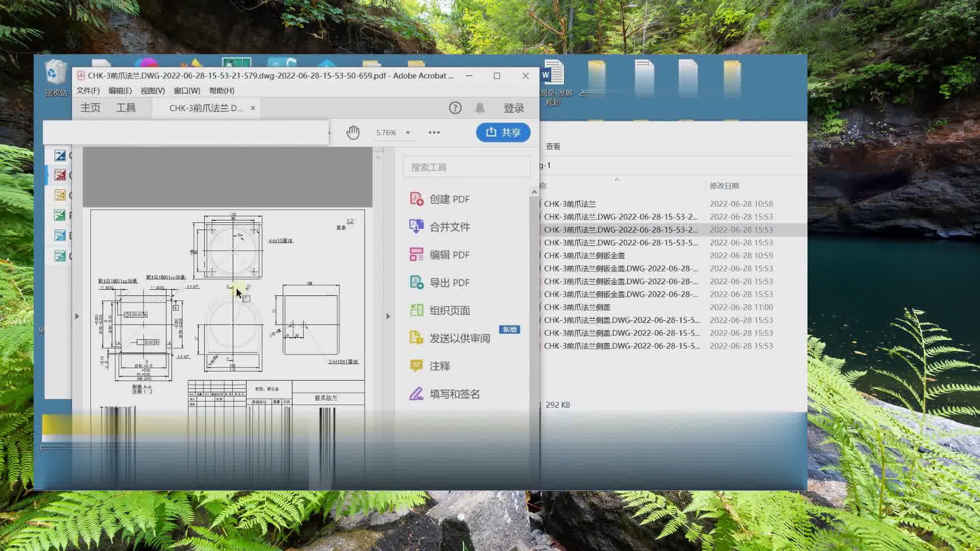Open the 查看 tab in Explorer window
Viewport: 980px width, 551px height.
pos(553,146)
